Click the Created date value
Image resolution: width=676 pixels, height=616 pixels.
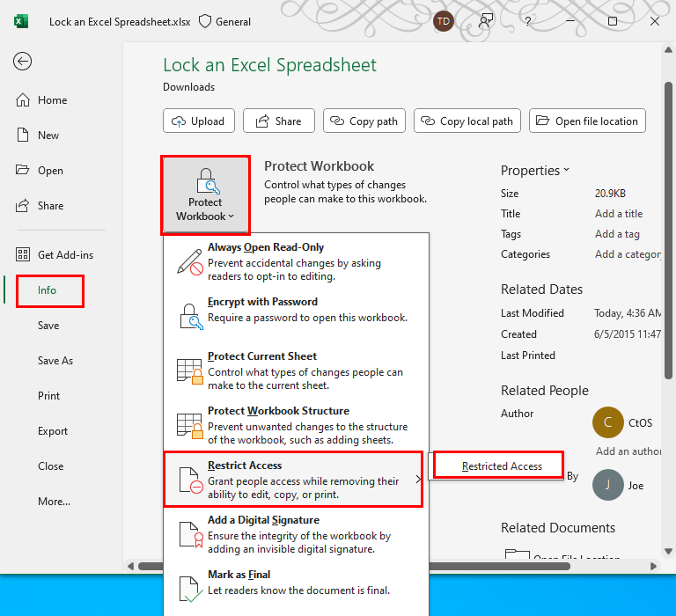(628, 334)
